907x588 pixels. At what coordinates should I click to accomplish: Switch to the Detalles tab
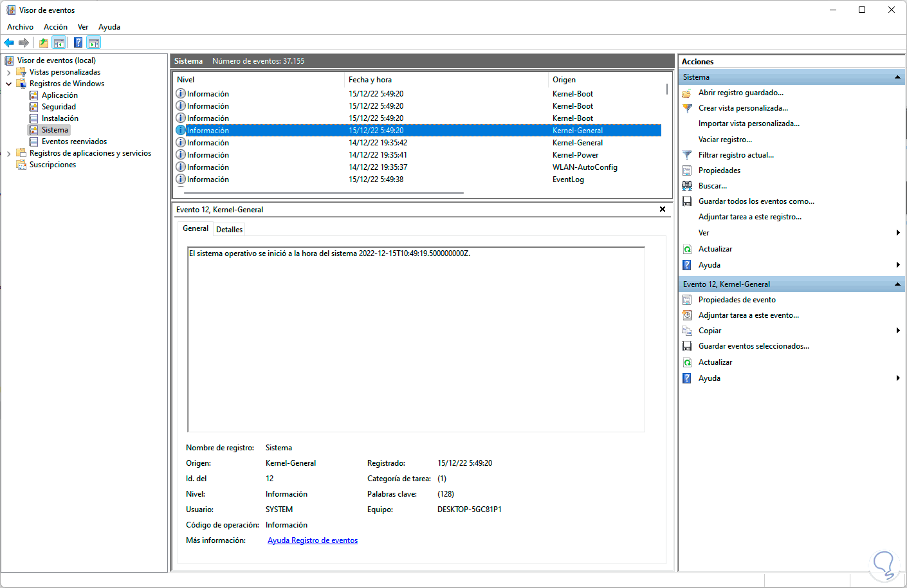(229, 230)
